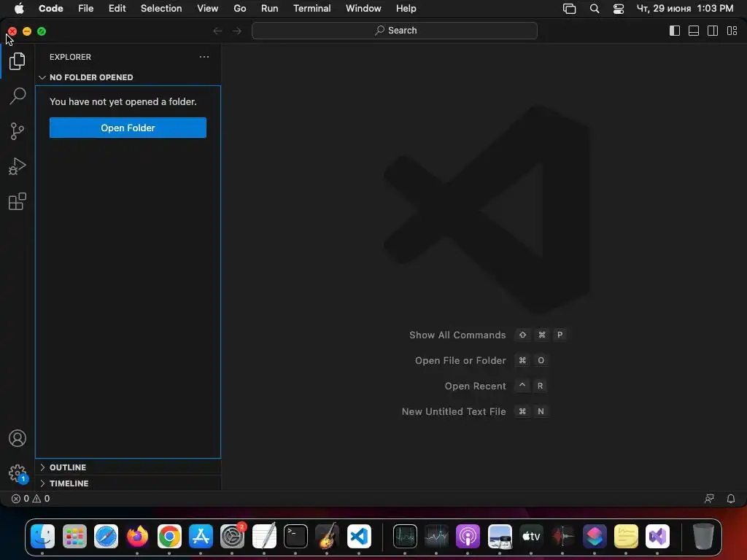
Task: Open the Accounts menu icon
Action: [18, 438]
